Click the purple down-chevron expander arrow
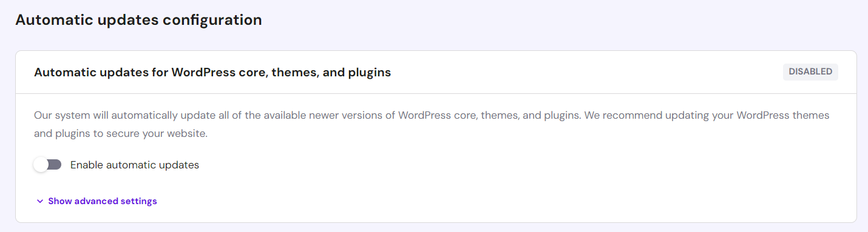 pyautogui.click(x=39, y=201)
